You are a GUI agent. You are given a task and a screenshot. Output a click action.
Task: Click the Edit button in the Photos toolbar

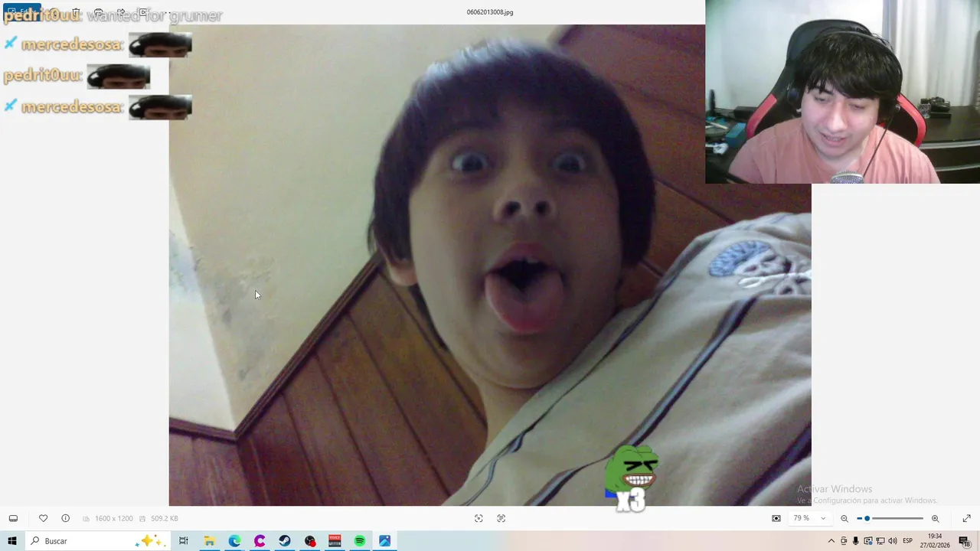(x=21, y=11)
